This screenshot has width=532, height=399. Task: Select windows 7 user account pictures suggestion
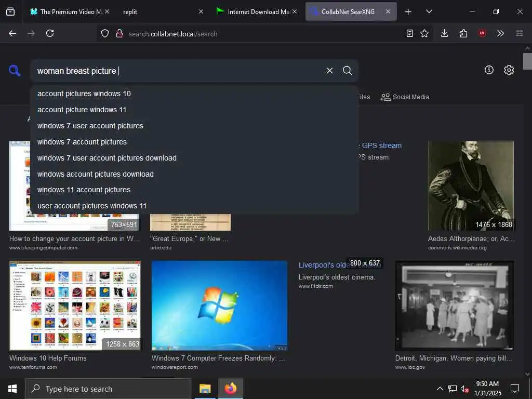(x=194, y=126)
